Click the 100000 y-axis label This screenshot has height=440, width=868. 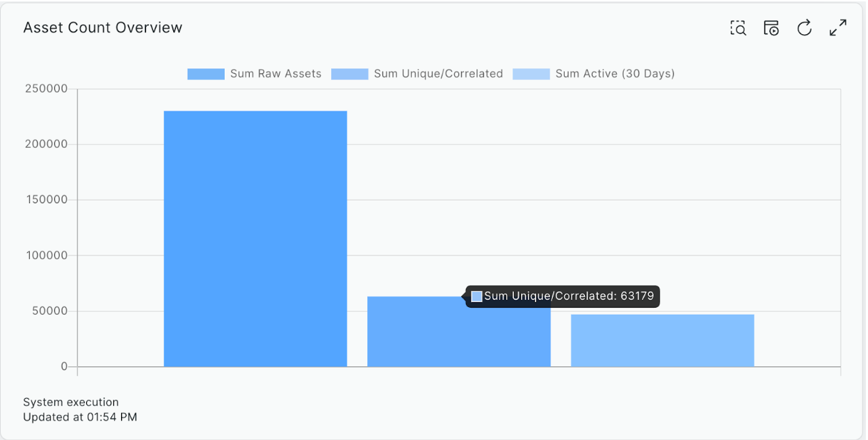47,256
